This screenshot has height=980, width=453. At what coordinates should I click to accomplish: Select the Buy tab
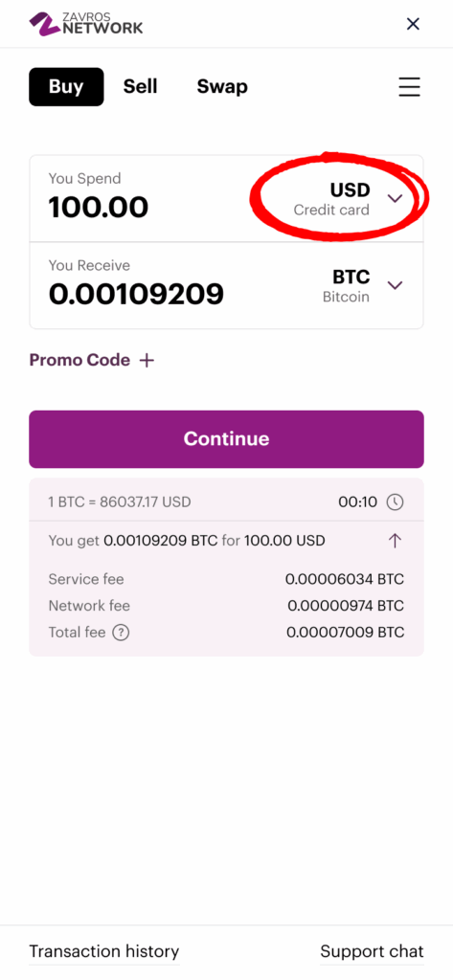(66, 87)
